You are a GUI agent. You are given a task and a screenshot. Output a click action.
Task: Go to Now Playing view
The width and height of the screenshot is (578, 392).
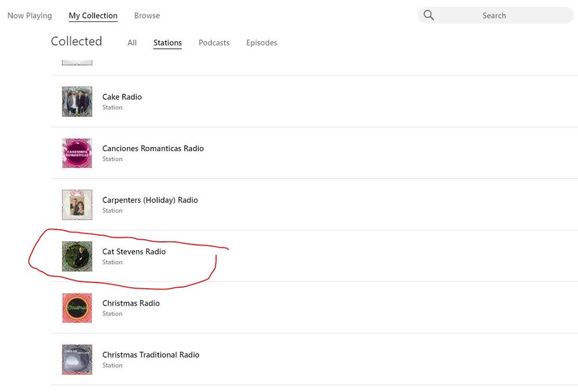(x=30, y=16)
